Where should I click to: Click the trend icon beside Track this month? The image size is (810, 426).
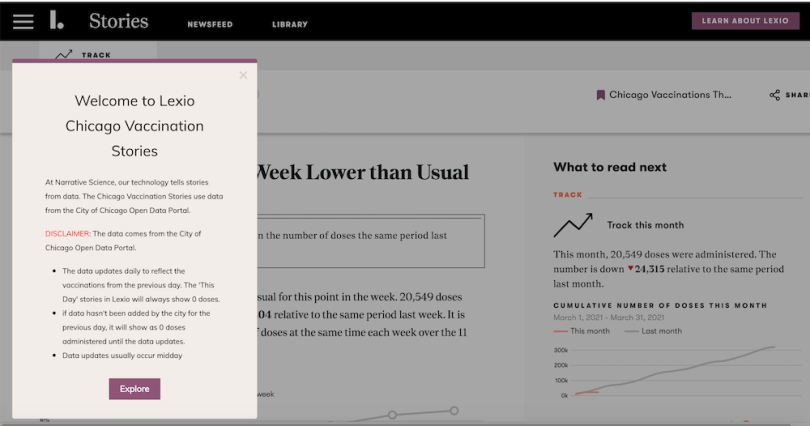point(573,225)
